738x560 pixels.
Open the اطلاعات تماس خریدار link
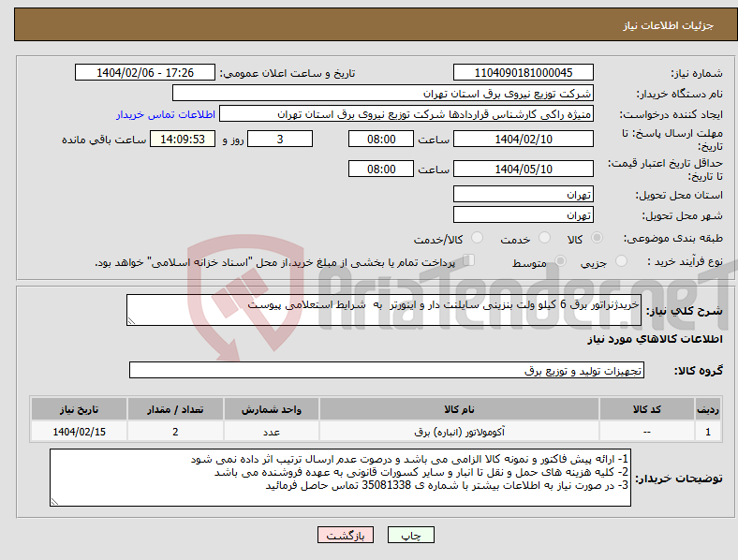(x=166, y=114)
